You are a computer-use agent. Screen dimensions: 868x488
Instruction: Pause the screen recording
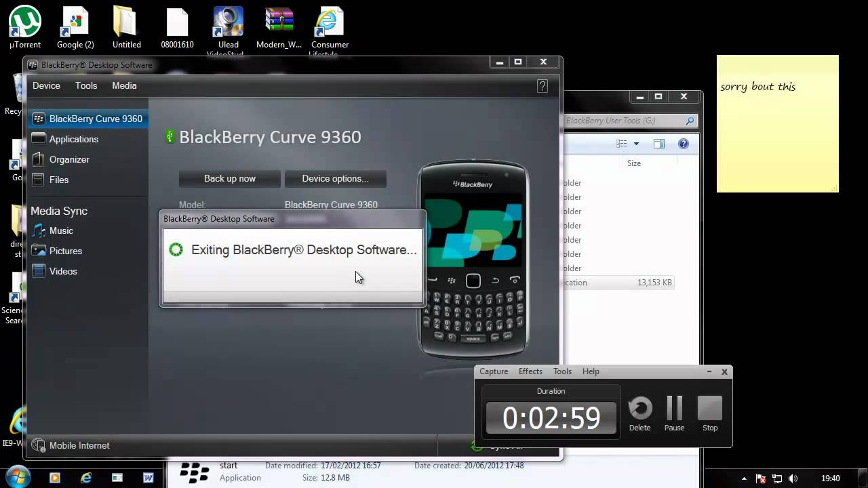(x=674, y=413)
